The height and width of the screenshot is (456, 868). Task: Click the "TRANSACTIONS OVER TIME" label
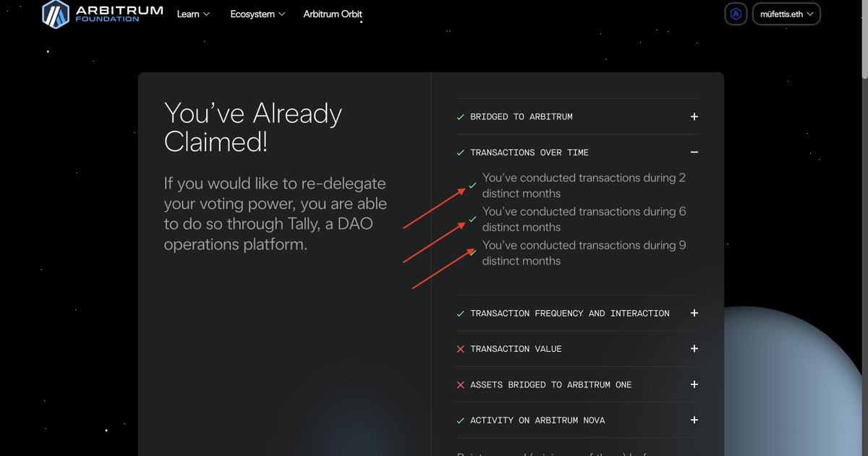[529, 152]
